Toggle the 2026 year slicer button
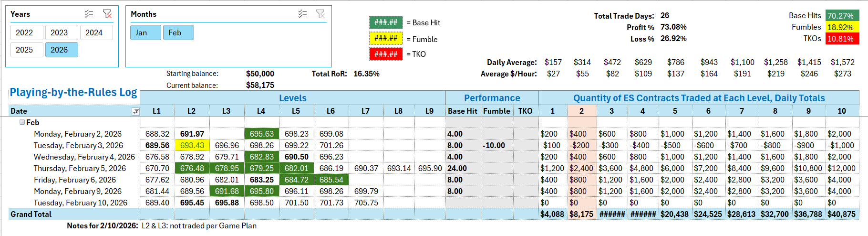Viewport: 868px width, 236px height. click(61, 50)
